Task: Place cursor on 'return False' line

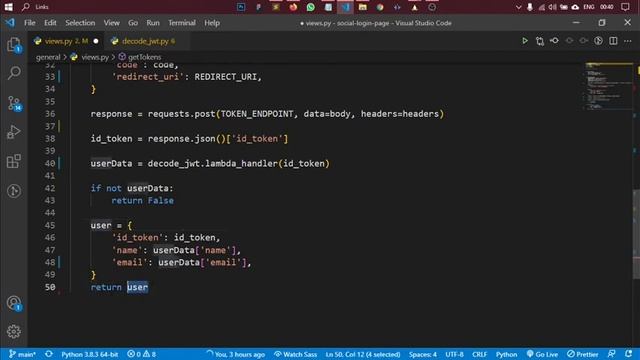Action: click(142, 200)
